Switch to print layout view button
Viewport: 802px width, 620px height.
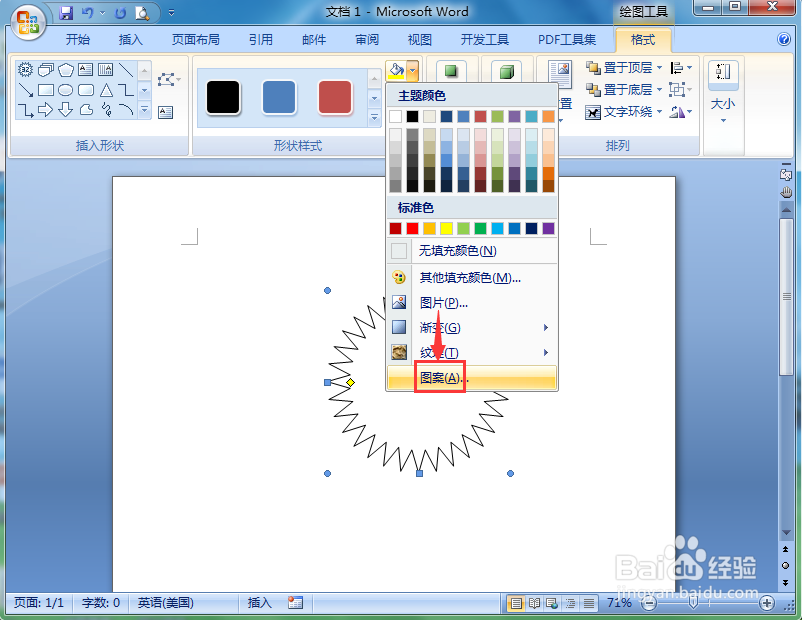pyautogui.click(x=516, y=604)
